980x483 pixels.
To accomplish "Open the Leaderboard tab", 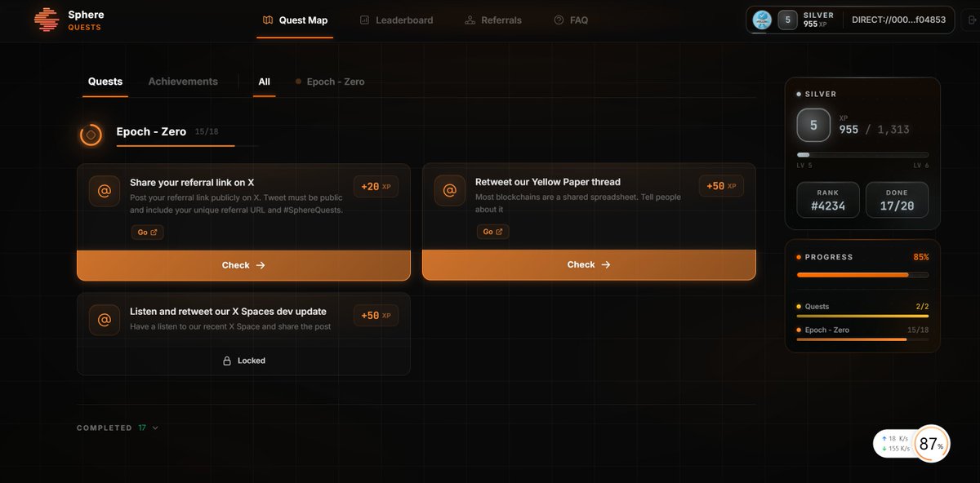I will [x=396, y=20].
